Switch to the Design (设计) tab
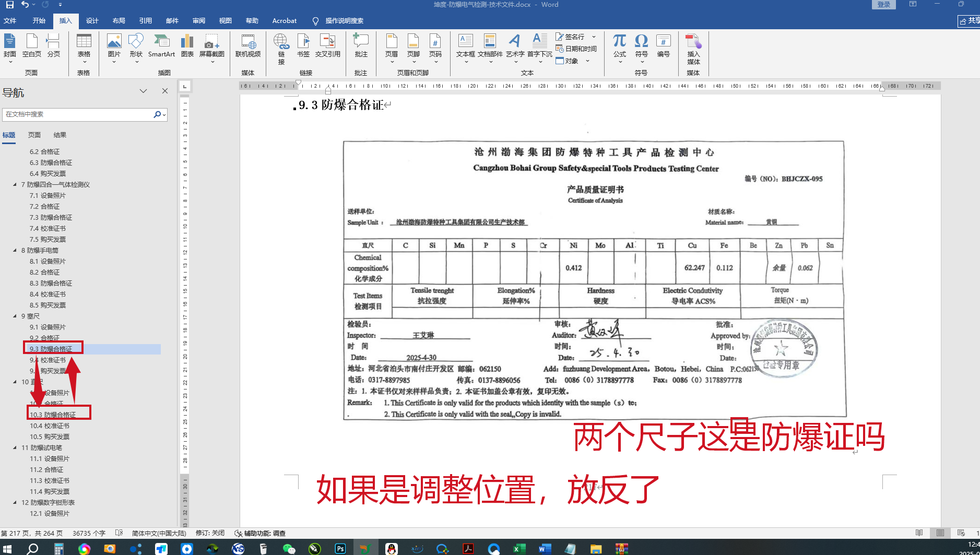980x555 pixels. coord(92,21)
